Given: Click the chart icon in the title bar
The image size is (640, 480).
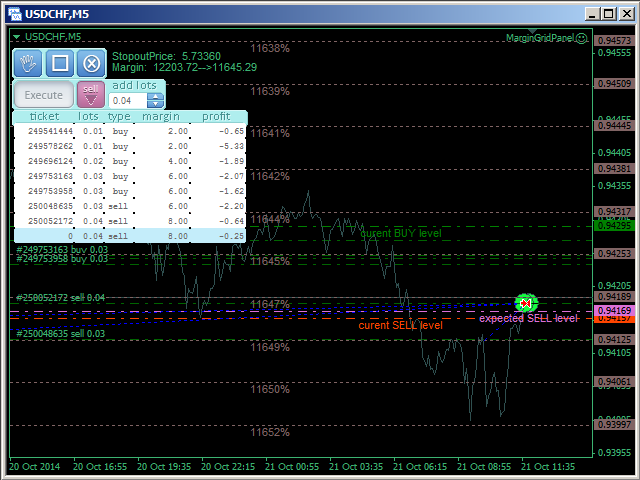Looking at the screenshot, I should [15, 14].
